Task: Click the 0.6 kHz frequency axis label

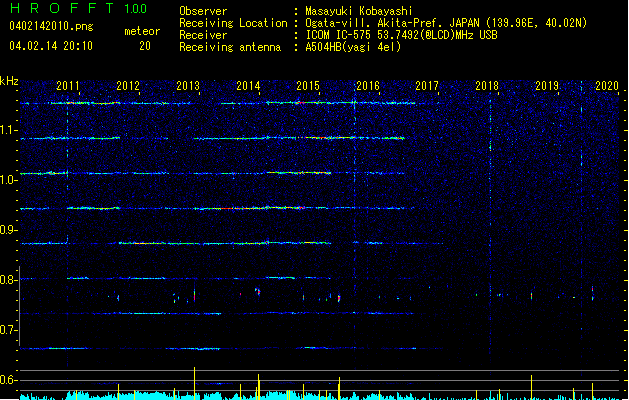Action: coord(8,380)
